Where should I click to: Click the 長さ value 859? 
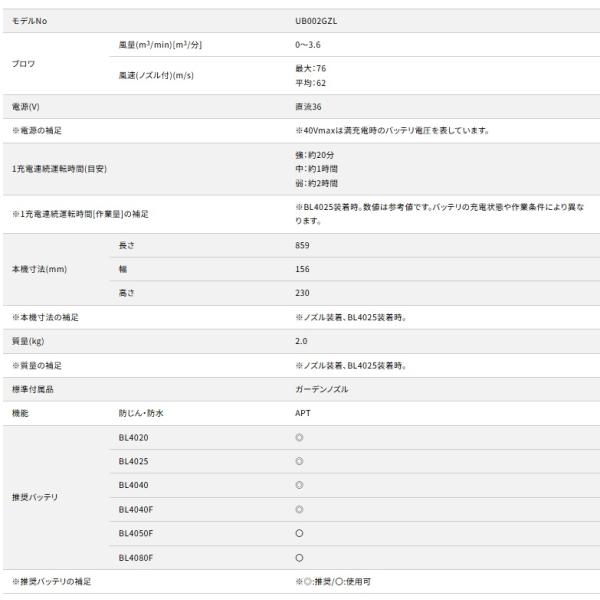coord(302,245)
